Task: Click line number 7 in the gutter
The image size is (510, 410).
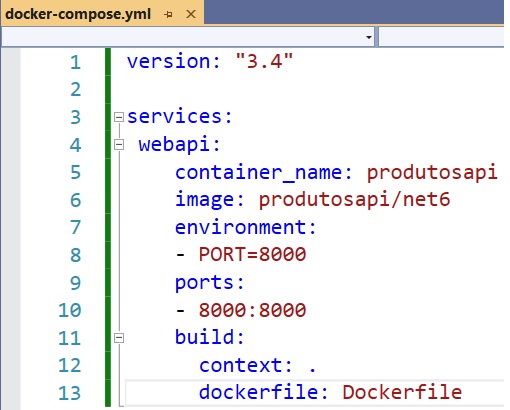Action: point(75,228)
